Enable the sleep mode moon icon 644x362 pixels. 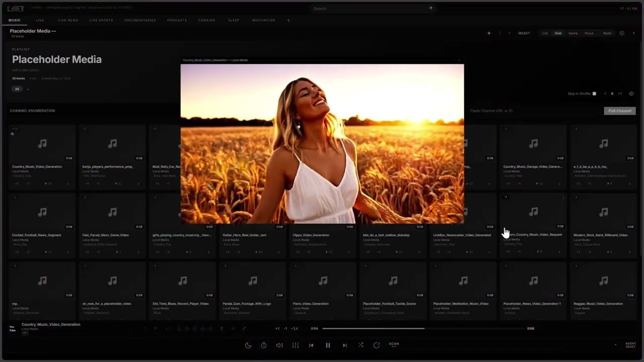click(x=248, y=345)
